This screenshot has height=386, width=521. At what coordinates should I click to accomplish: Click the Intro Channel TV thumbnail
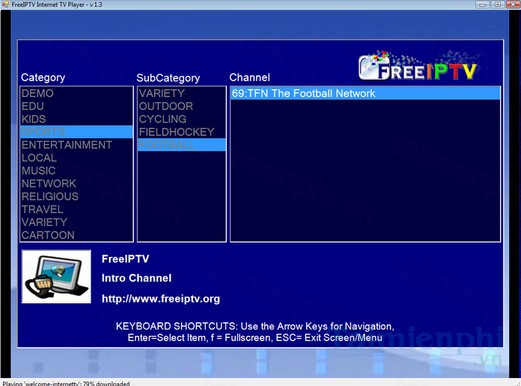tap(56, 277)
